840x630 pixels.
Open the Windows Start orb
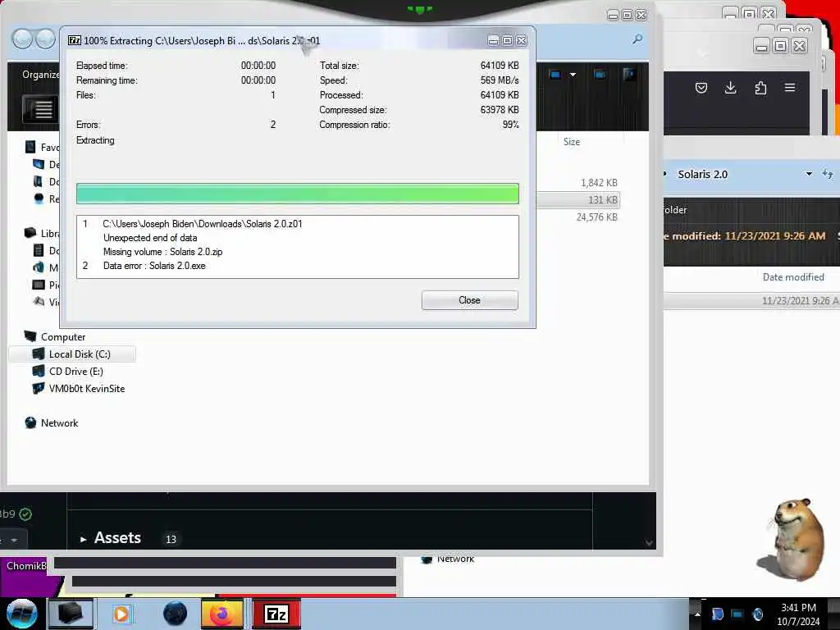(x=22, y=614)
